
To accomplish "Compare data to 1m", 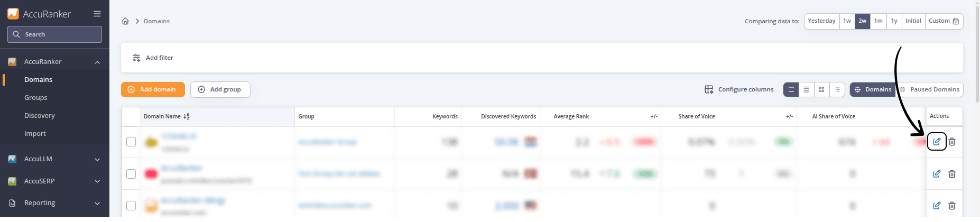I will pos(878,21).
